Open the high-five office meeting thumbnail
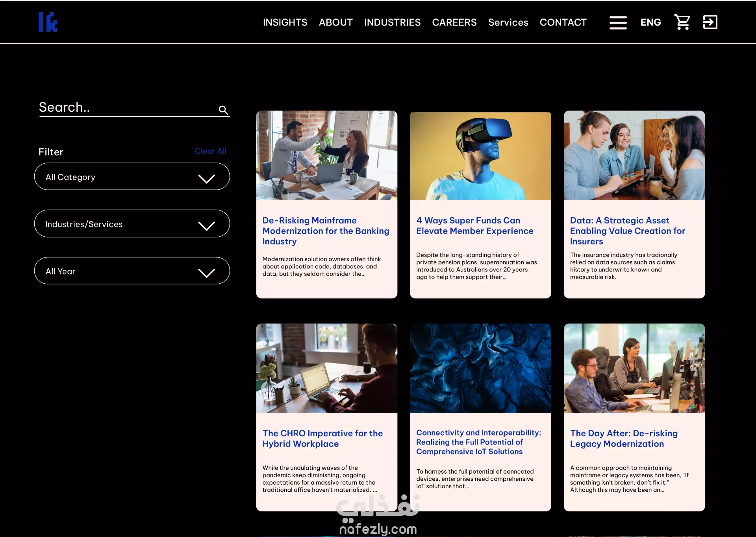The width and height of the screenshot is (756, 537). [326, 155]
